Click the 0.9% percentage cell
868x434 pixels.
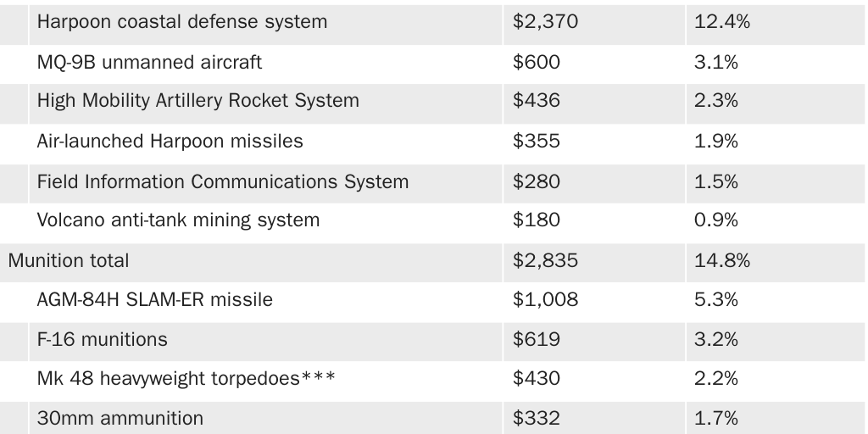(715, 220)
